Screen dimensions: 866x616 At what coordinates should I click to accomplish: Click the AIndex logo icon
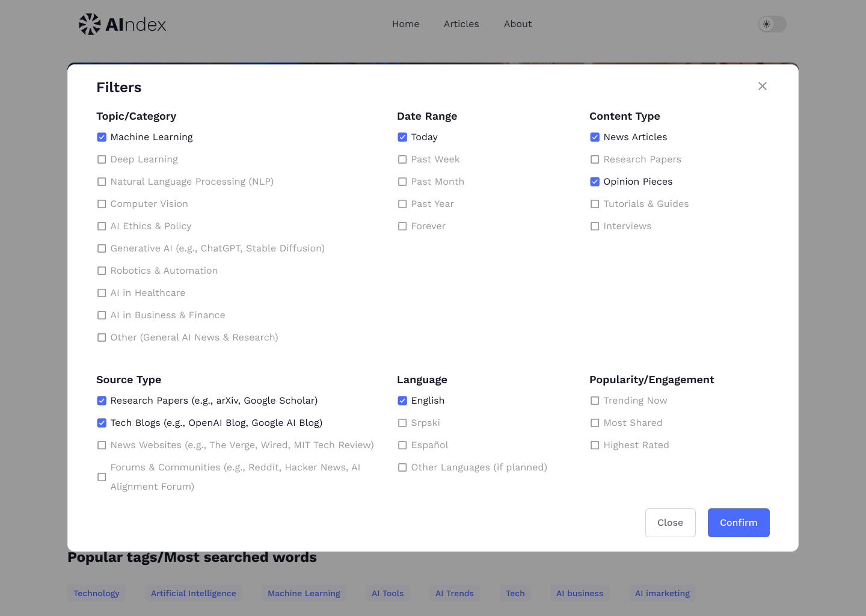point(89,23)
